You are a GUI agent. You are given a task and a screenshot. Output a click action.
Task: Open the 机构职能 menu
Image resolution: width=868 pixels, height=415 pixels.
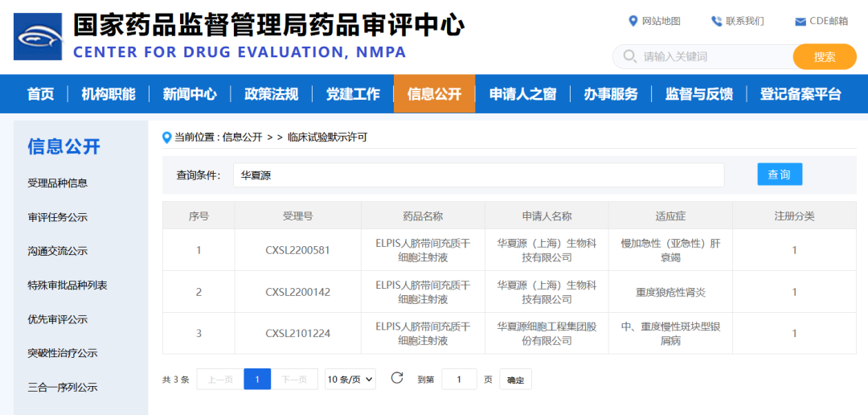coord(108,94)
